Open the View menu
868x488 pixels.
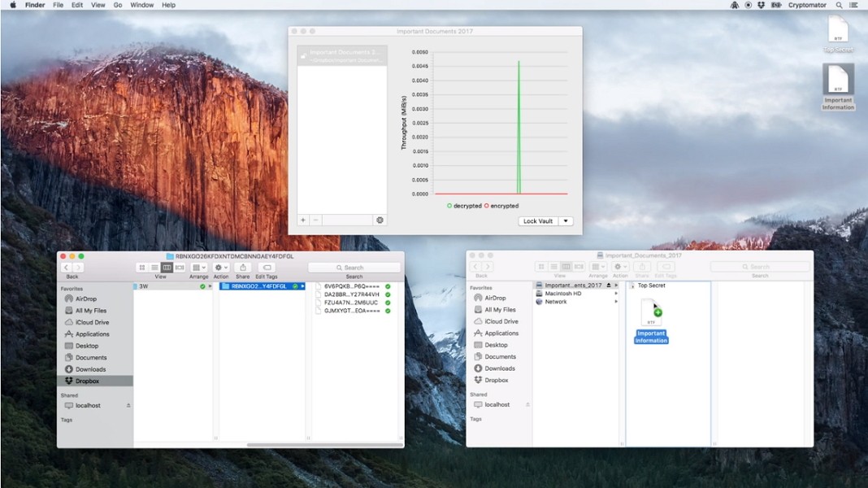98,5
